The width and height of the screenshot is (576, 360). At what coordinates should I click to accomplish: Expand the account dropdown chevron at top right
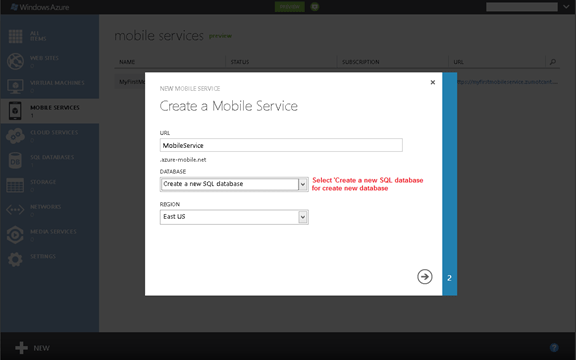point(566,7)
